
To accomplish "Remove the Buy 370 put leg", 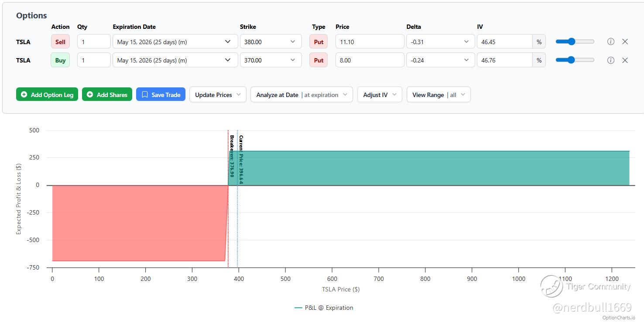I will click(625, 60).
